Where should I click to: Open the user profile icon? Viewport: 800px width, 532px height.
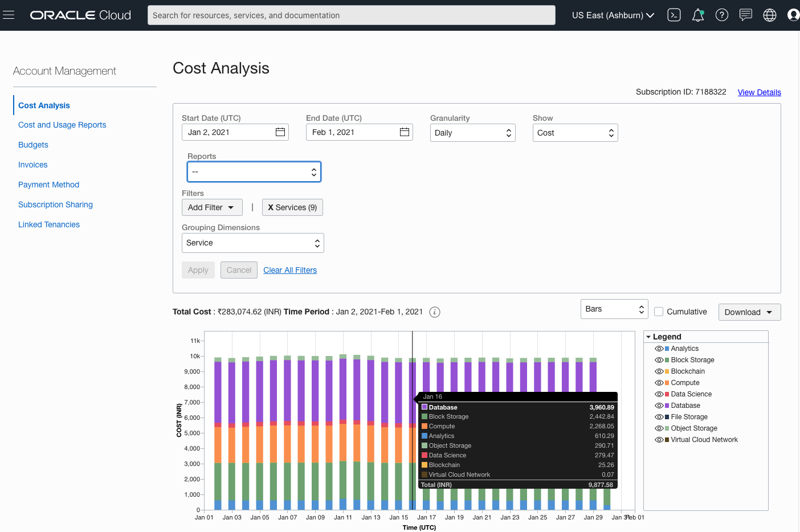click(x=793, y=15)
